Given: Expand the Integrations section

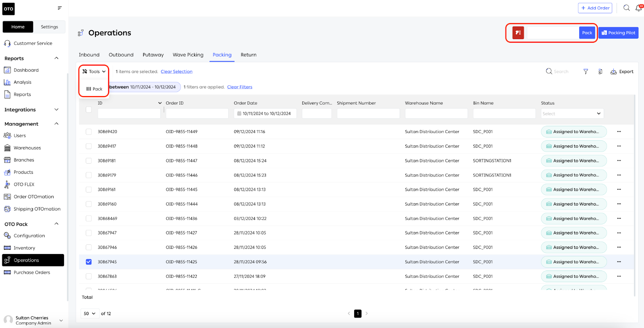Looking at the screenshot, I should click(56, 110).
